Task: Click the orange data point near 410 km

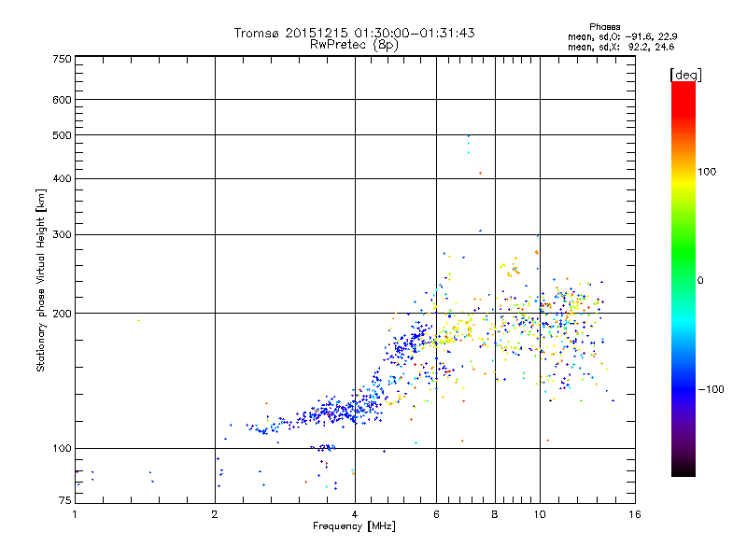Action: click(480, 174)
